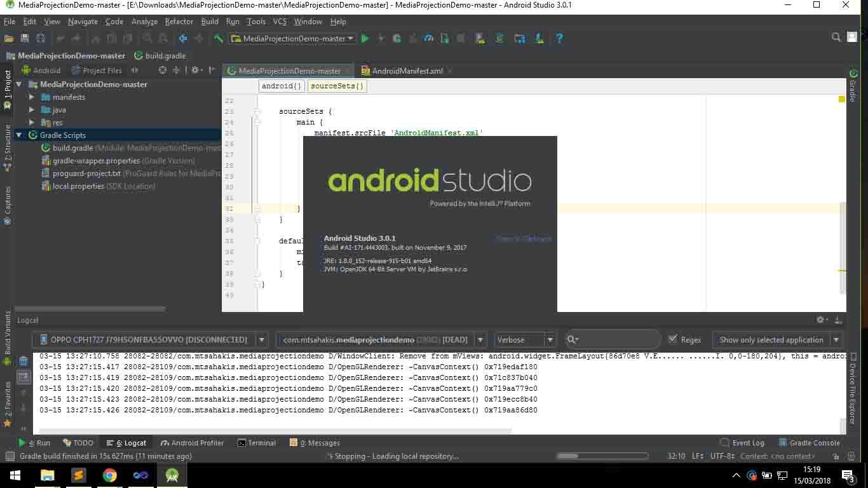The height and width of the screenshot is (488, 868).
Task: Toggle tool window bars button in status bar
Action: 9,456
